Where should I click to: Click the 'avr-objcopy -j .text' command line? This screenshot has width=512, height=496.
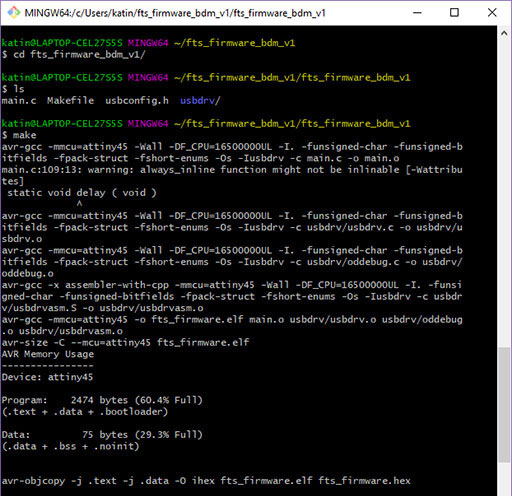pyautogui.click(x=206, y=481)
